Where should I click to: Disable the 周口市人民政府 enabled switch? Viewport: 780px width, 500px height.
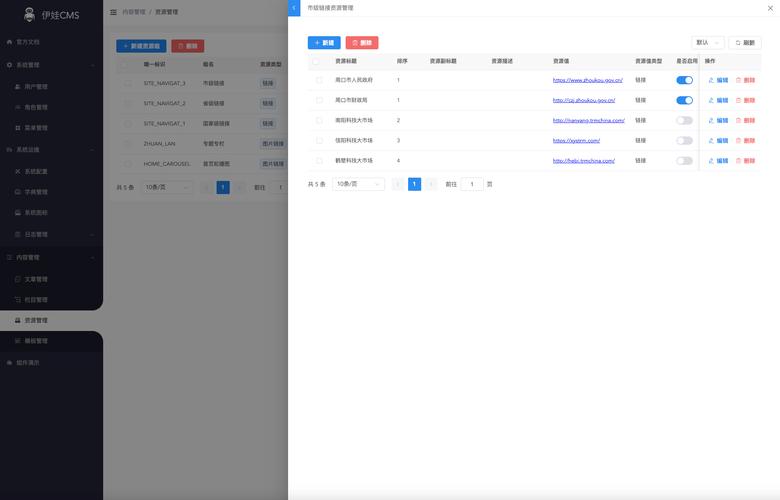click(x=684, y=80)
